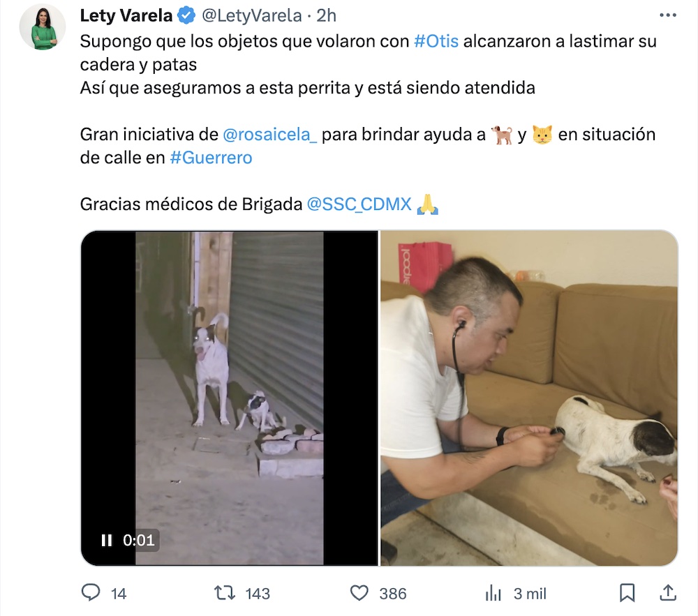698x616 pixels.
Task: Visit the @rosaicela_ mention
Action: (x=269, y=135)
